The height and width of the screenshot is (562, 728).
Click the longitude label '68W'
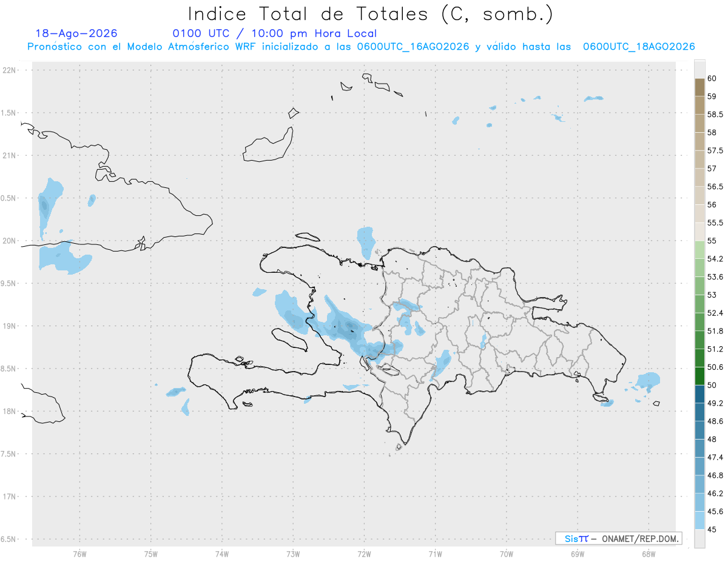click(x=649, y=554)
